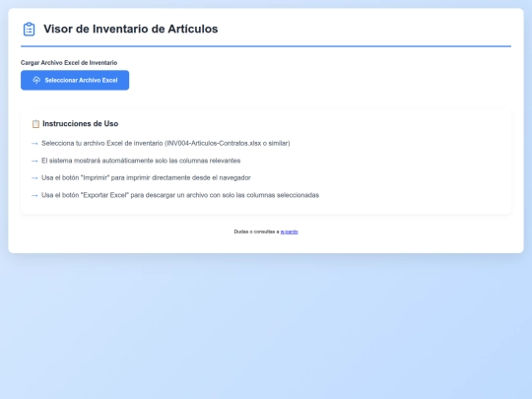Click the Seleccionar Archivo Excel button

(x=75, y=80)
